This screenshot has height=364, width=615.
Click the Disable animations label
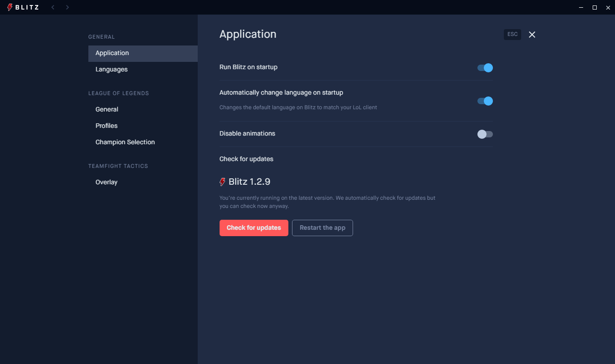tap(247, 134)
